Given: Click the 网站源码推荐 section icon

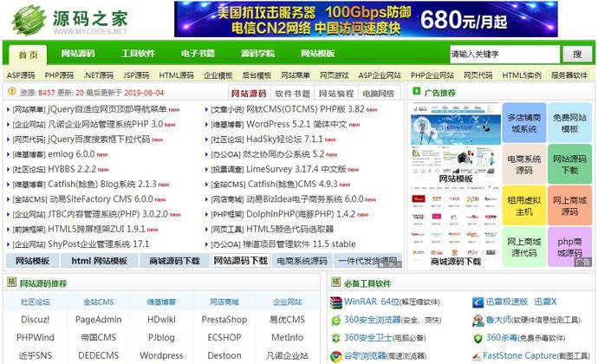Looking at the screenshot, I should [11, 283].
